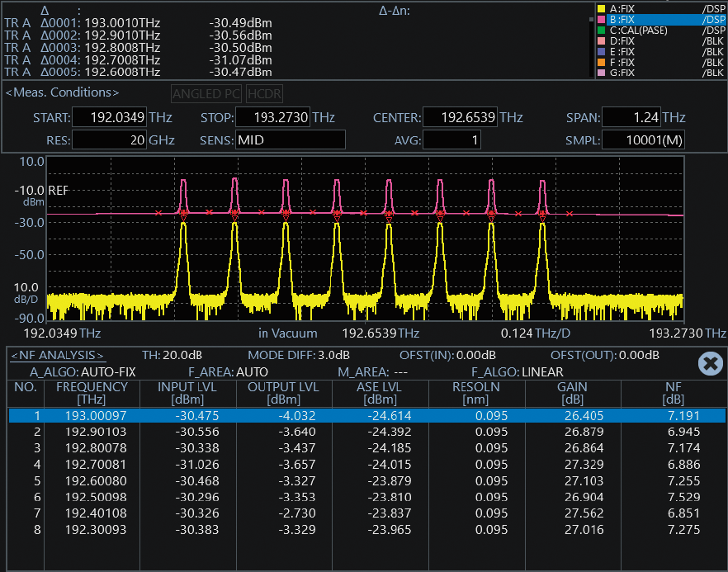Click the RES 20 GHz field
Image resolution: width=728 pixels, height=572 pixels.
109,140
